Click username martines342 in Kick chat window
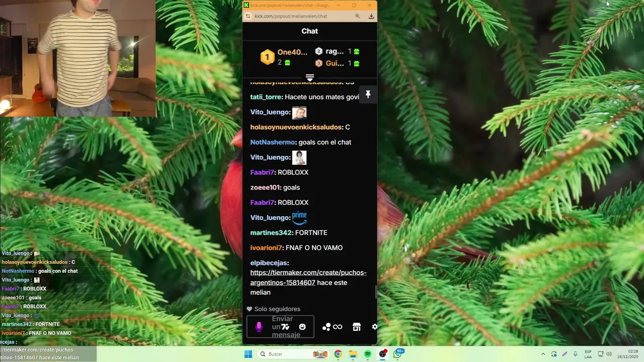The height and width of the screenshot is (362, 644). 271,233
